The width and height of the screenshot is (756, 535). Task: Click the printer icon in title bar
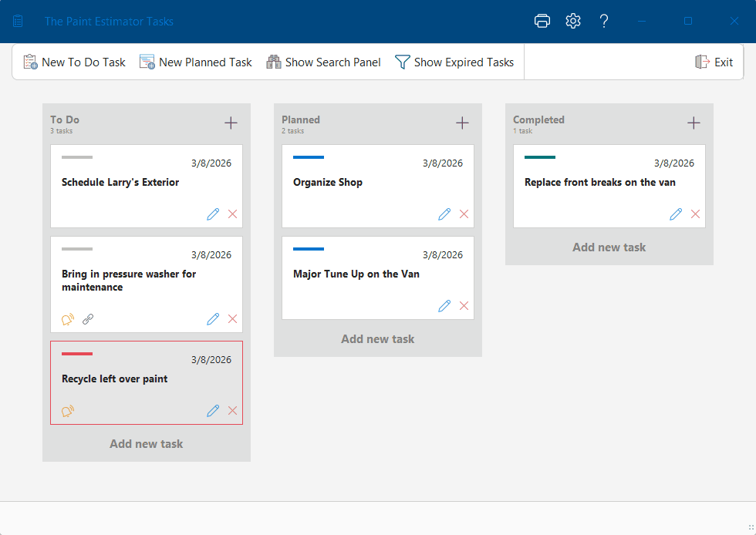542,21
